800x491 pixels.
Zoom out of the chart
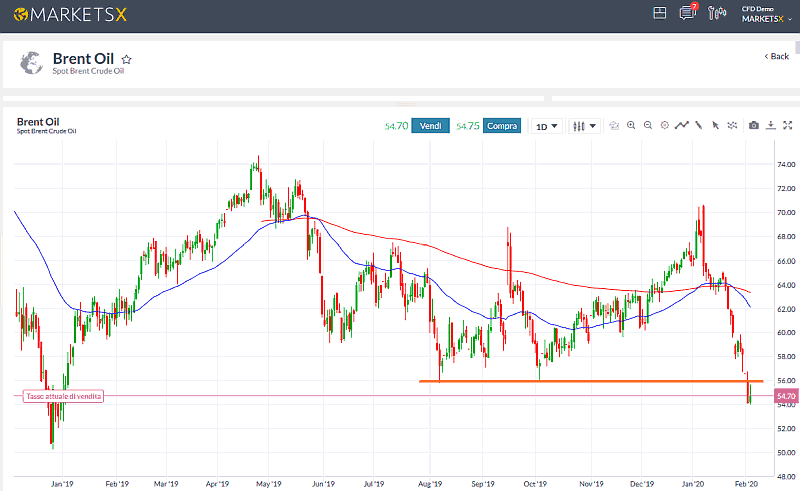point(648,126)
